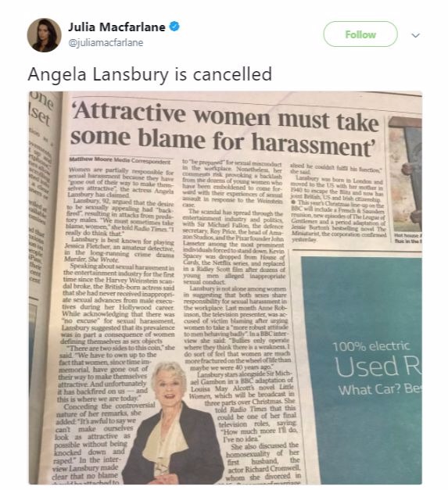Click the Julia Macfarlane display name
This screenshot has width=448, height=490.
tap(116, 27)
